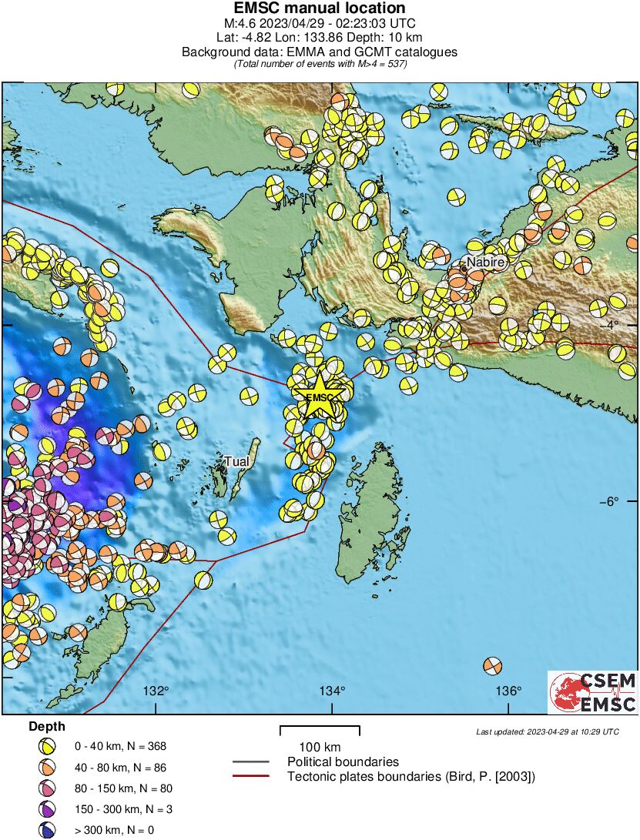Click the "Background data: EMMA and GCMT catalogues" line
The width and height of the screenshot is (640, 840).
(320, 52)
